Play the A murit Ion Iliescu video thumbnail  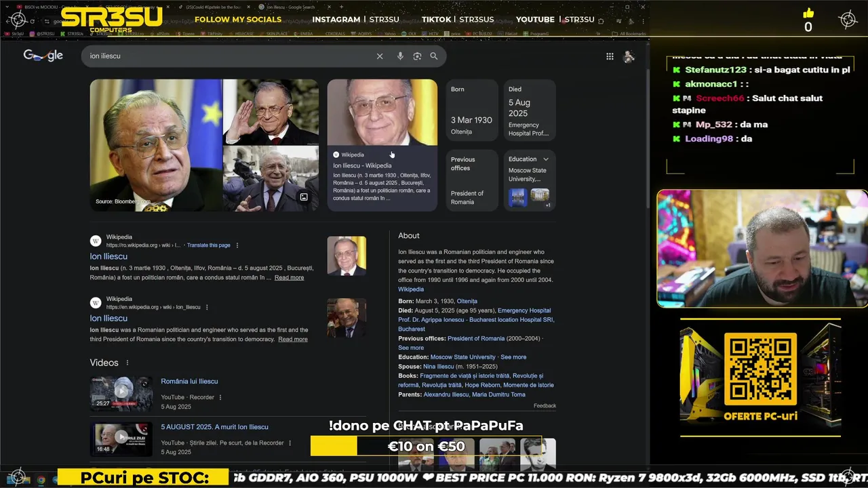point(121,439)
